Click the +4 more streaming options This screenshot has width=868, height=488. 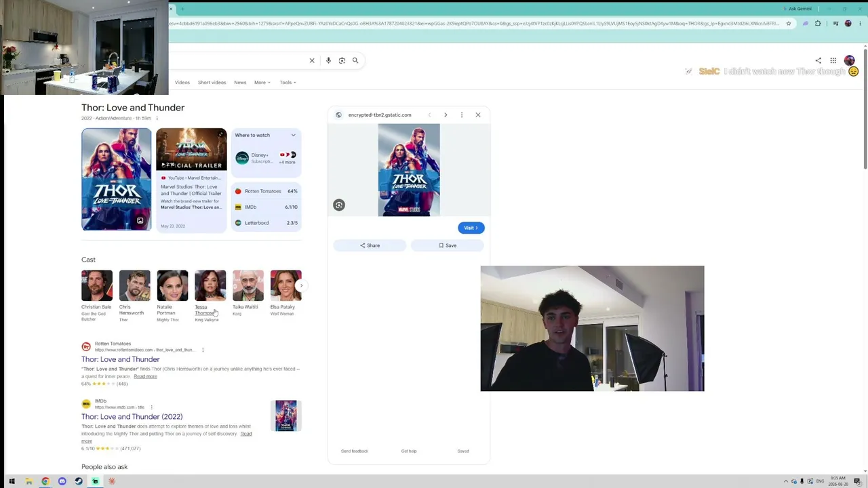pos(288,162)
